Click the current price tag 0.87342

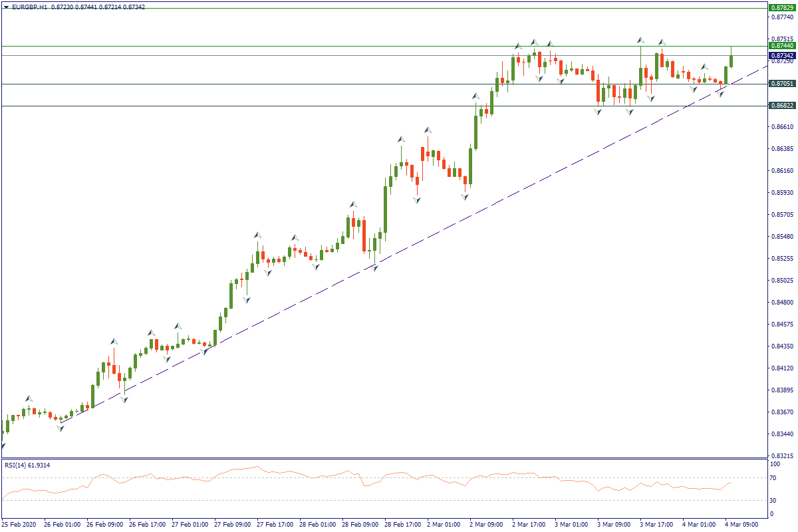(782, 55)
